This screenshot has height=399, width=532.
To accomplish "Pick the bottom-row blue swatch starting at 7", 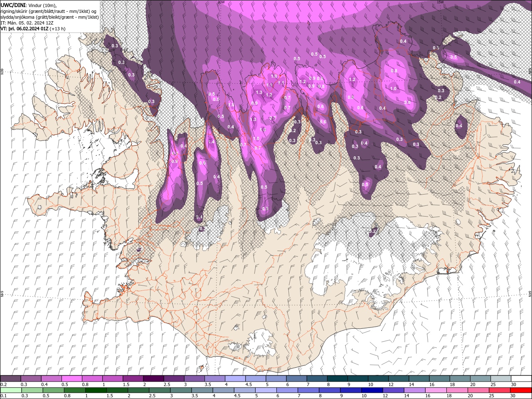I will tap(308, 390).
